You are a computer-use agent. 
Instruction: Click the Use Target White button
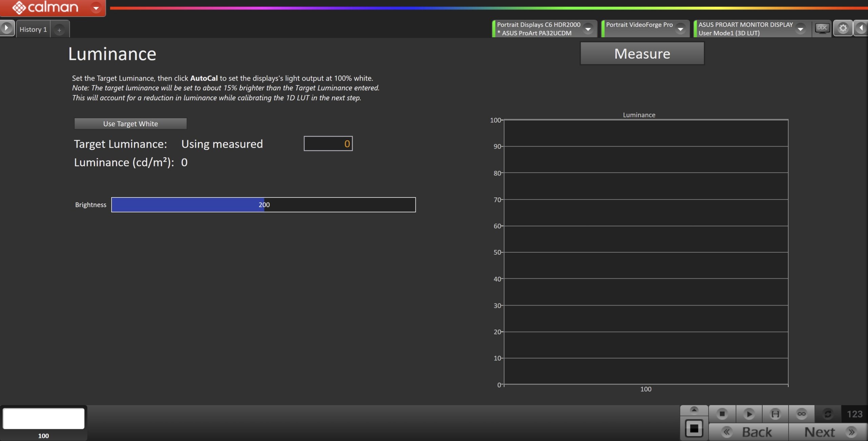tap(131, 124)
